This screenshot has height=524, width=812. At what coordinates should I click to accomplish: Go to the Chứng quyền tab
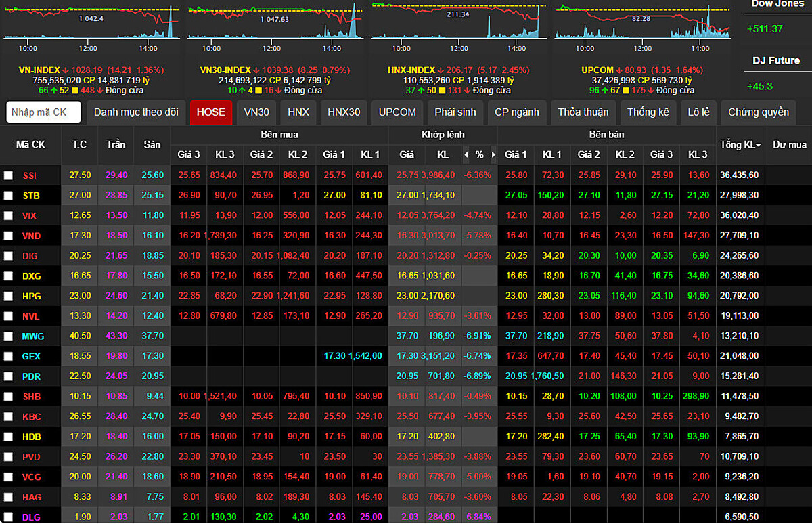759,112
